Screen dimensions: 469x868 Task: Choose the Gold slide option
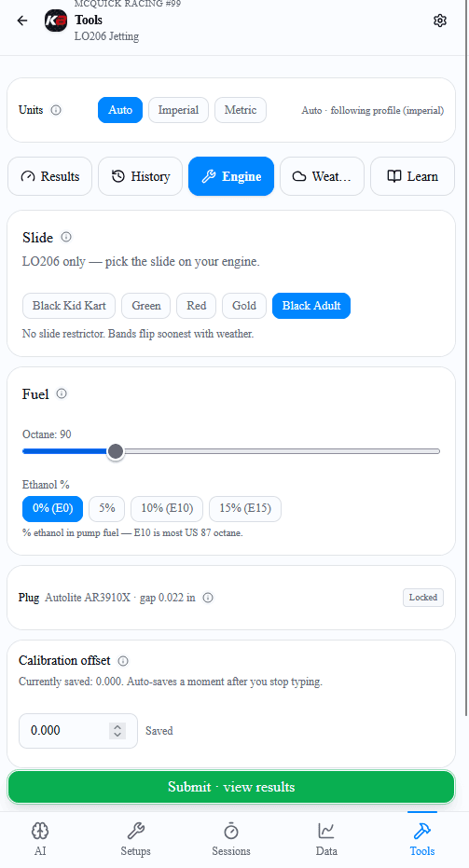[x=244, y=306]
